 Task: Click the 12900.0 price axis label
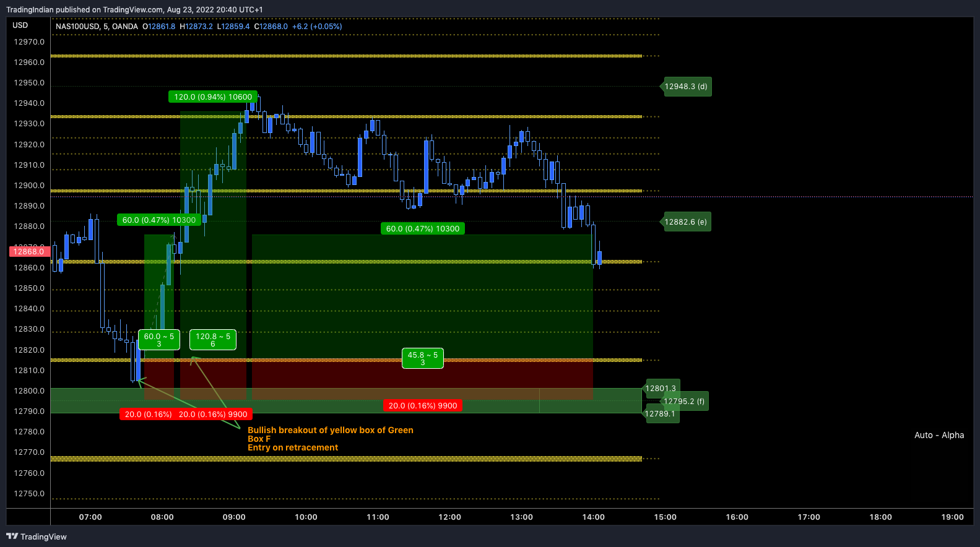point(29,186)
